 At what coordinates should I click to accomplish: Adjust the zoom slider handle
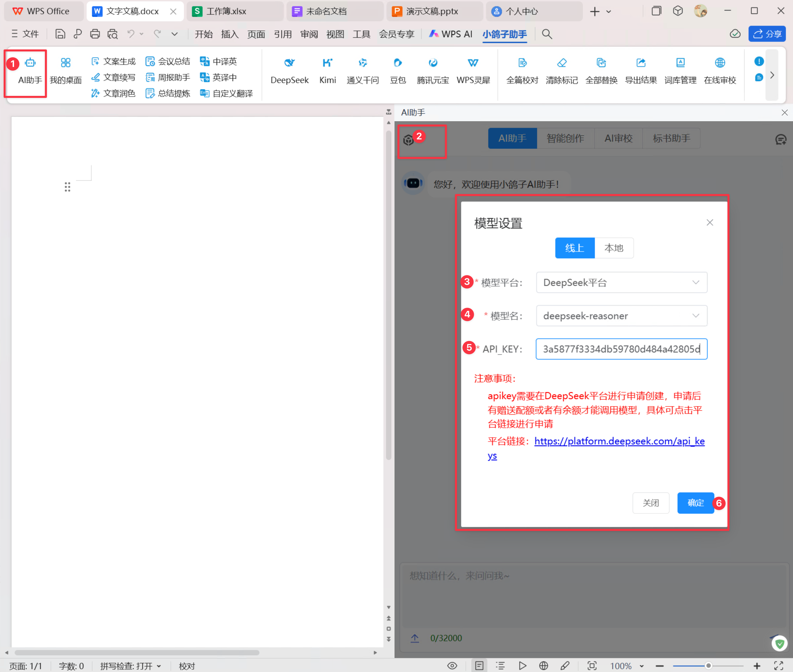[x=708, y=666]
